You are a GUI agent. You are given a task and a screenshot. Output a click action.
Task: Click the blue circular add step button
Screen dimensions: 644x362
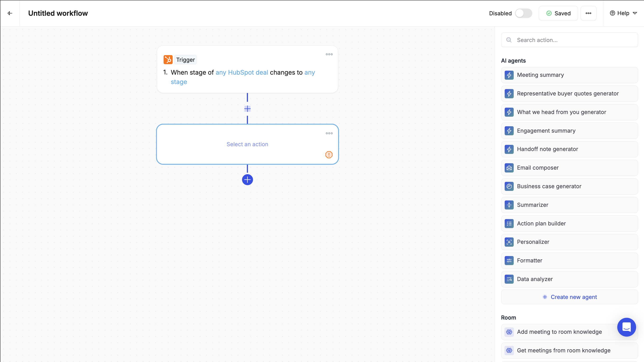pos(247,180)
